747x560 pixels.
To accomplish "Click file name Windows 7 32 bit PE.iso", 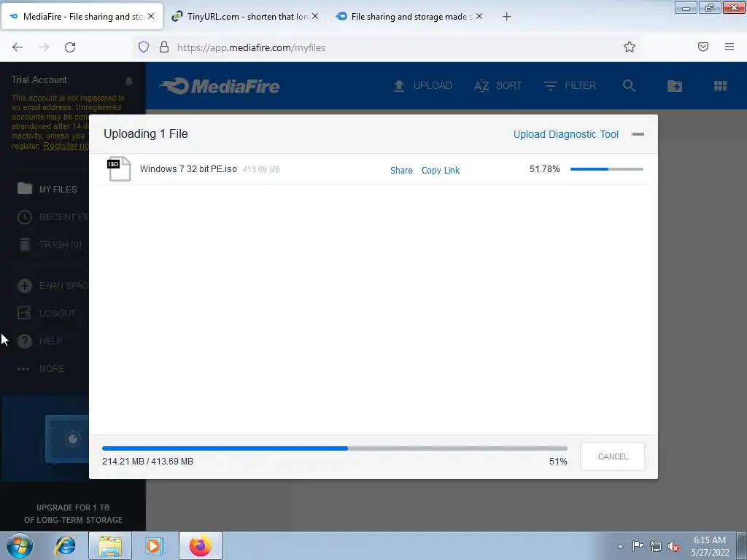I will (188, 169).
